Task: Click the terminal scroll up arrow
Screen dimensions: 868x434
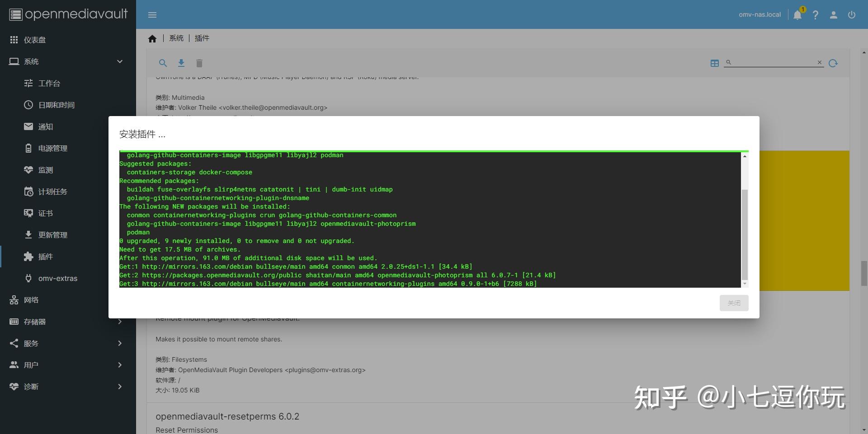Action: point(745,156)
